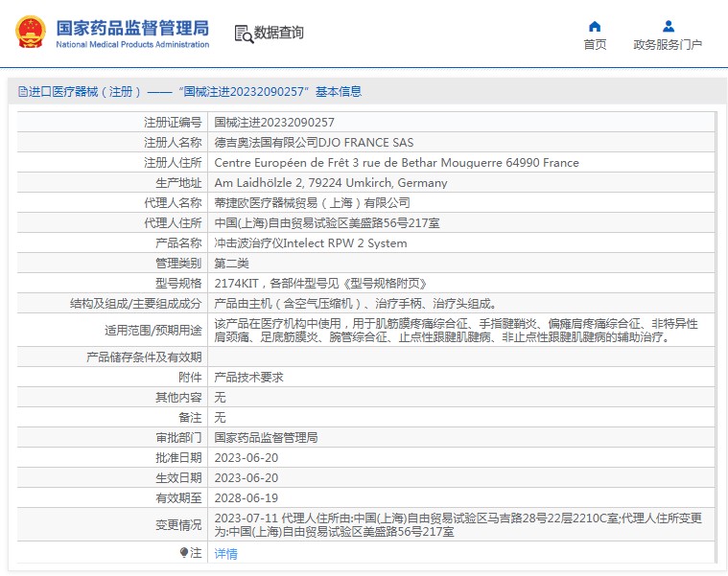Click the 产品名称 row label

[178, 243]
